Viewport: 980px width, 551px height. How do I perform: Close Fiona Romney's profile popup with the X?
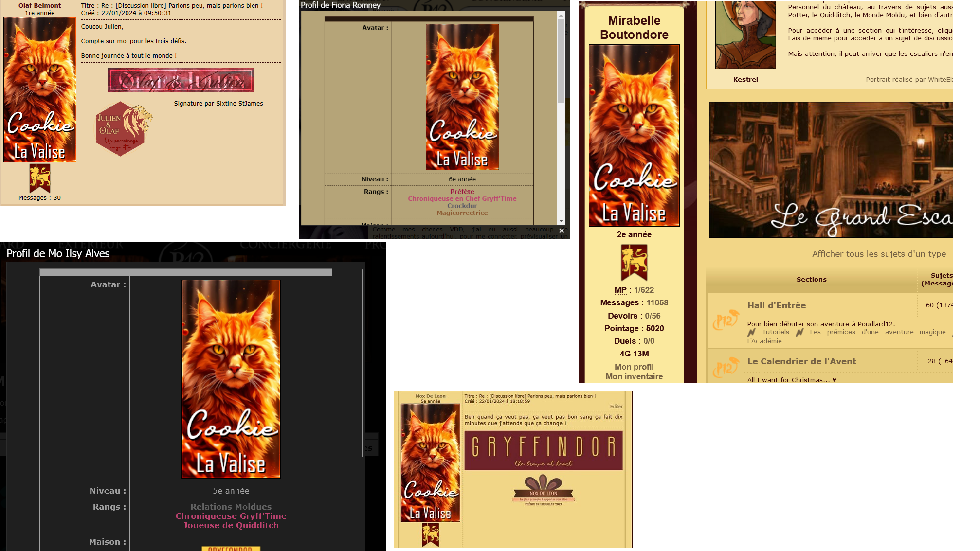click(562, 231)
